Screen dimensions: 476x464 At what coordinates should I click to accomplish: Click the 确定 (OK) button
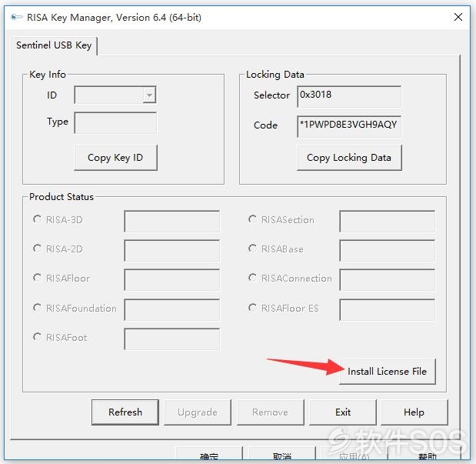point(209,454)
